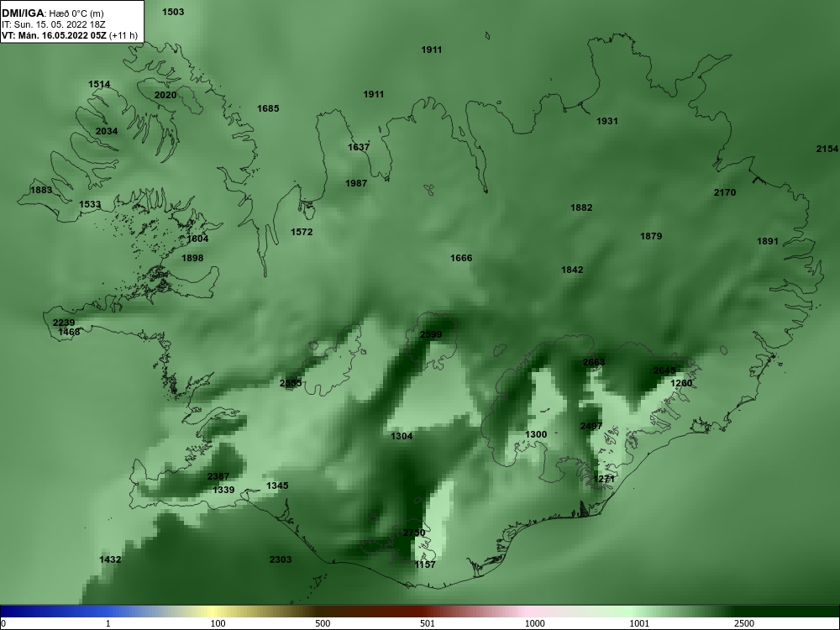
Task: Click the legend label 501
Action: [429, 623]
